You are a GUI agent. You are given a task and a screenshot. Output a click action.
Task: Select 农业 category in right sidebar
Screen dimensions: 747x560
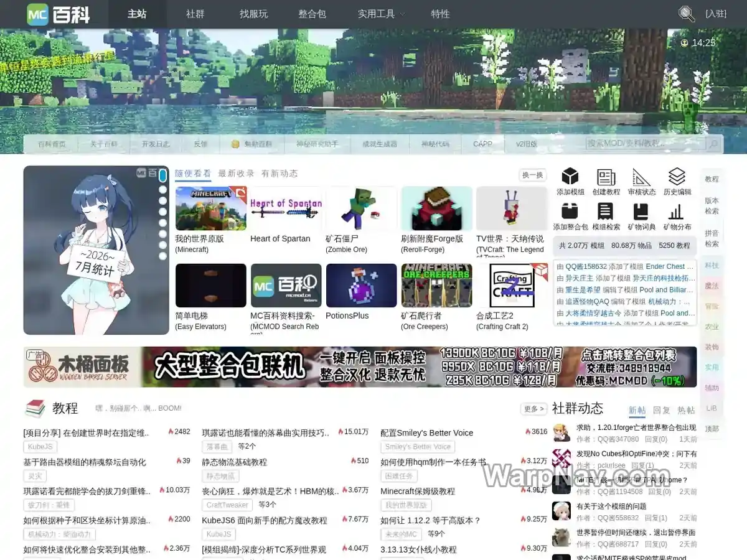pyautogui.click(x=712, y=327)
